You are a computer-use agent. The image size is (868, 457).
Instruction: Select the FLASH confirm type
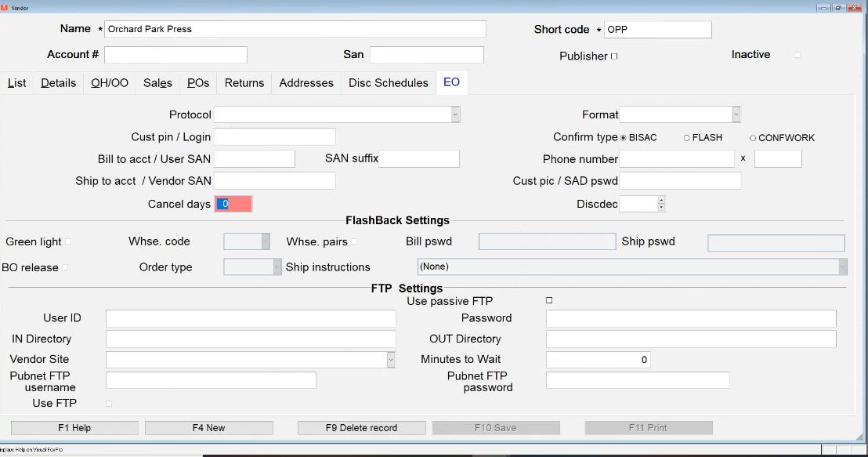687,138
